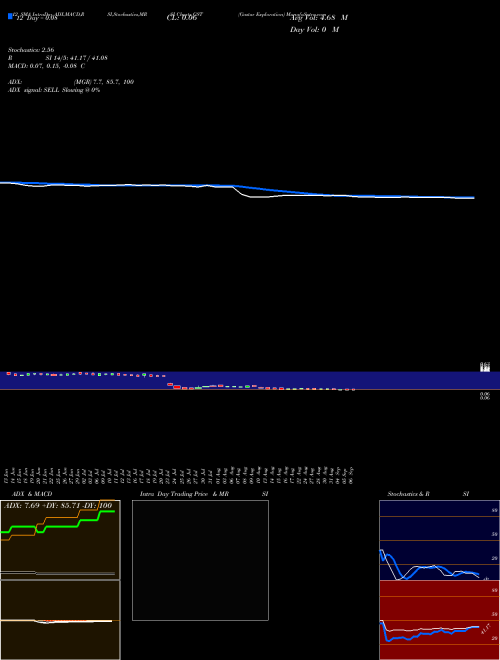Image resolution: width=500 pixels, height=660 pixels.
Task: Click the 'CL: 0.06' closing price text
Action: [x=182, y=18]
